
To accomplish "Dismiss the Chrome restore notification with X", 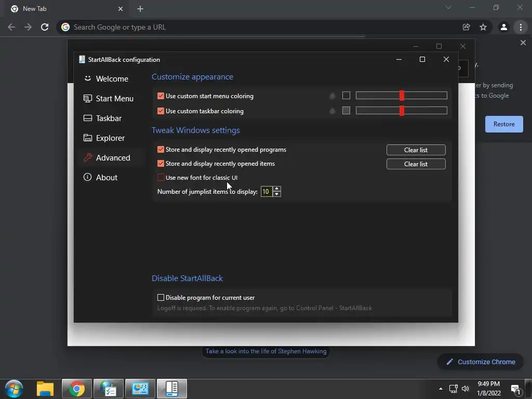I will point(523,43).
